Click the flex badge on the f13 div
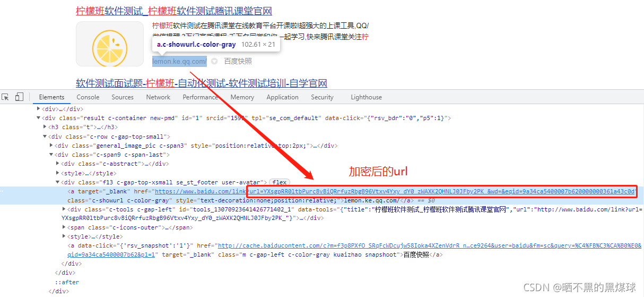 tap(280, 182)
